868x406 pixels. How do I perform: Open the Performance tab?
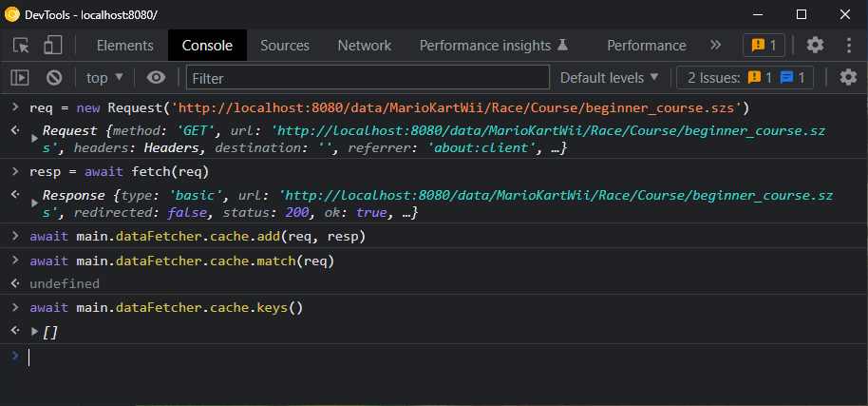647,46
